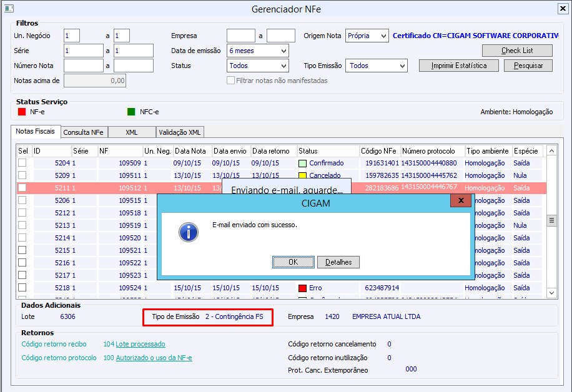
Task: Sort by the Status column header
Action: [328, 151]
